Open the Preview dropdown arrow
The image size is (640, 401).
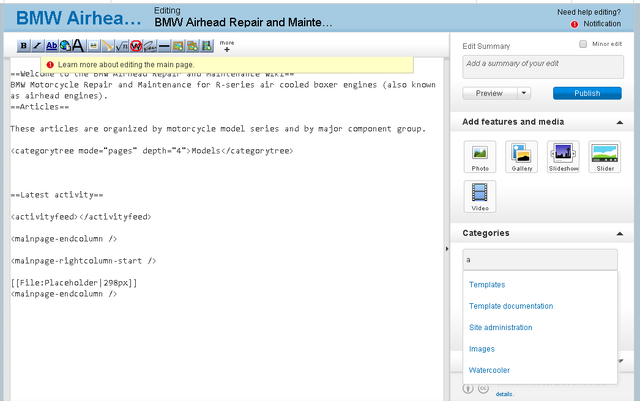(524, 93)
